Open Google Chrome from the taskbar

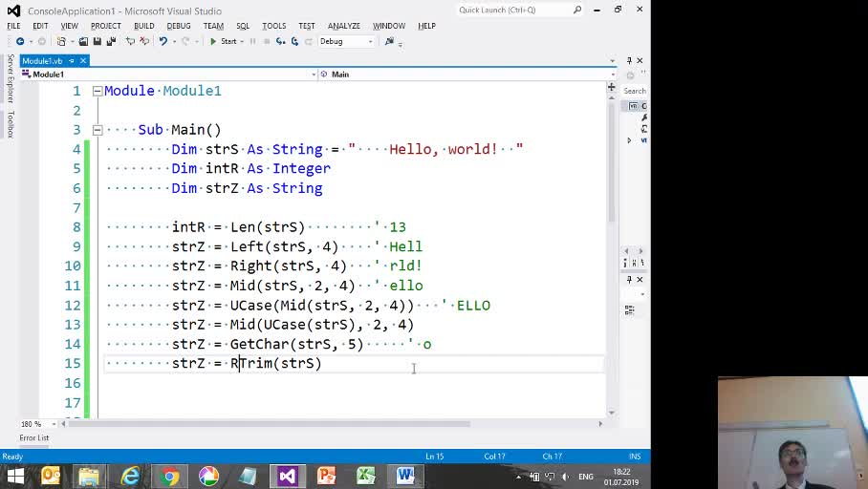(169, 477)
